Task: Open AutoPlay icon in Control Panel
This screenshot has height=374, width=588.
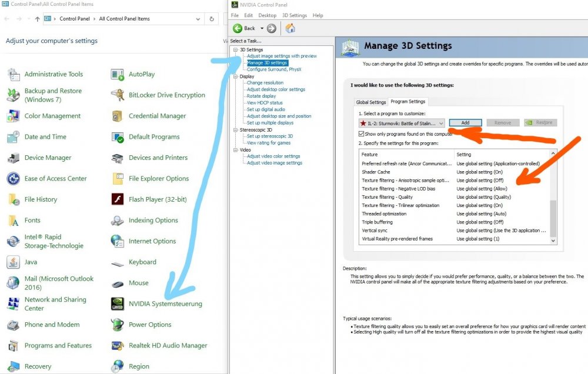Action: (x=118, y=74)
